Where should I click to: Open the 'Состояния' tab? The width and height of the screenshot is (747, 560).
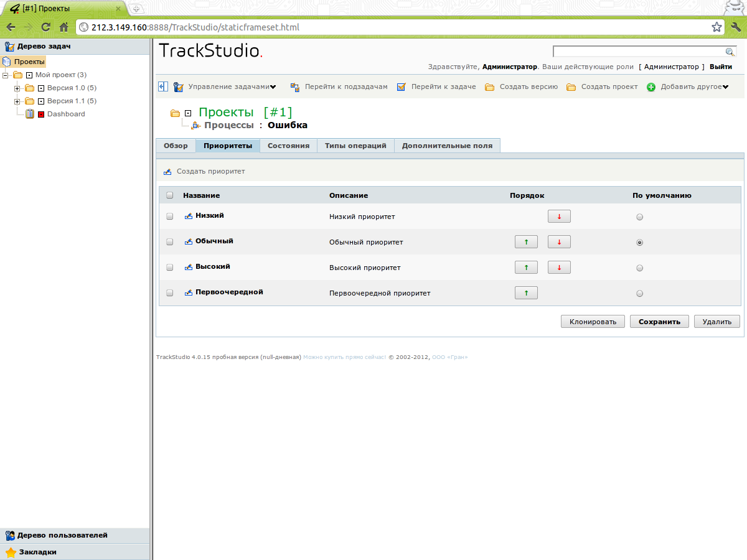coord(288,146)
